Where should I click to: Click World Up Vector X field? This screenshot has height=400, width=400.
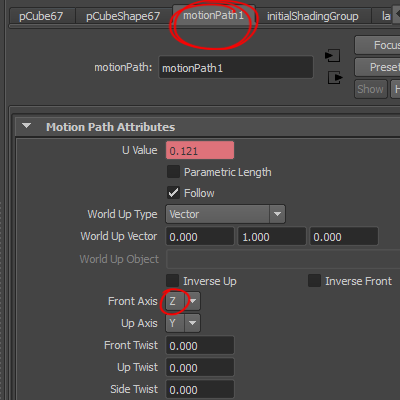click(200, 236)
